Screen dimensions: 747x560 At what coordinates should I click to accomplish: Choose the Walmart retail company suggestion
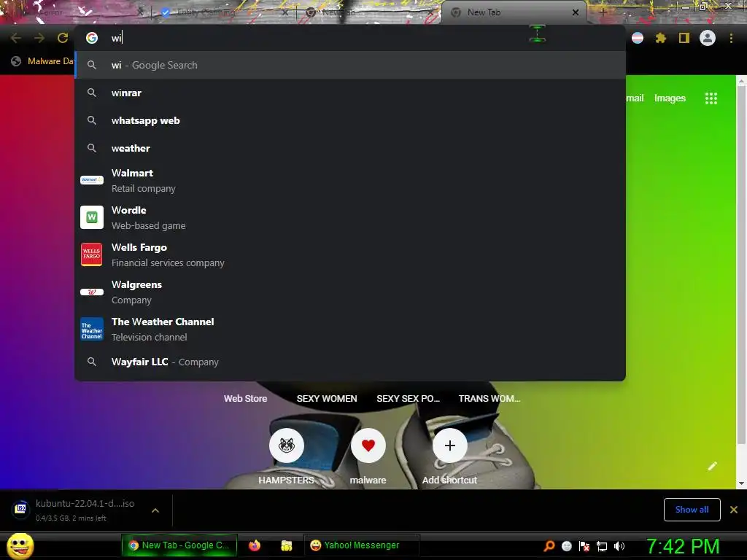point(350,181)
